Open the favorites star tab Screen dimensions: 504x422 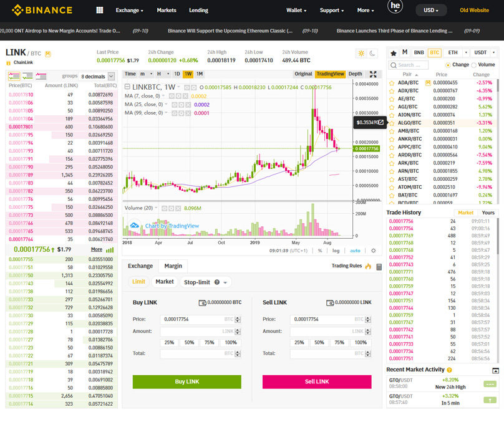(393, 53)
